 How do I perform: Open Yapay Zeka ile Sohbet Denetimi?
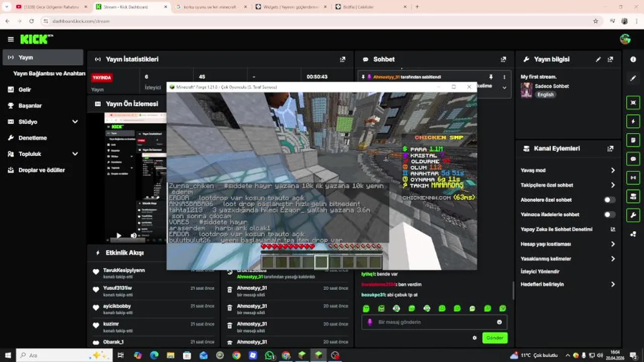tap(568, 229)
